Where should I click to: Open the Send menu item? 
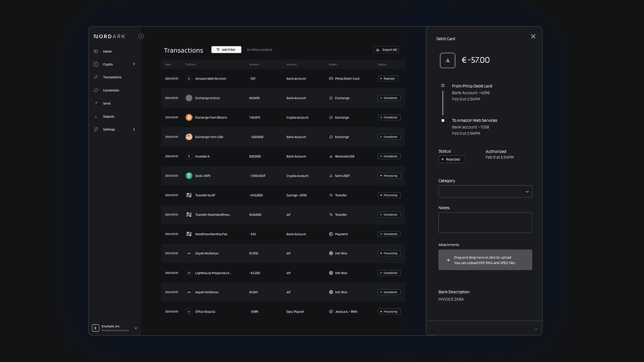point(106,104)
